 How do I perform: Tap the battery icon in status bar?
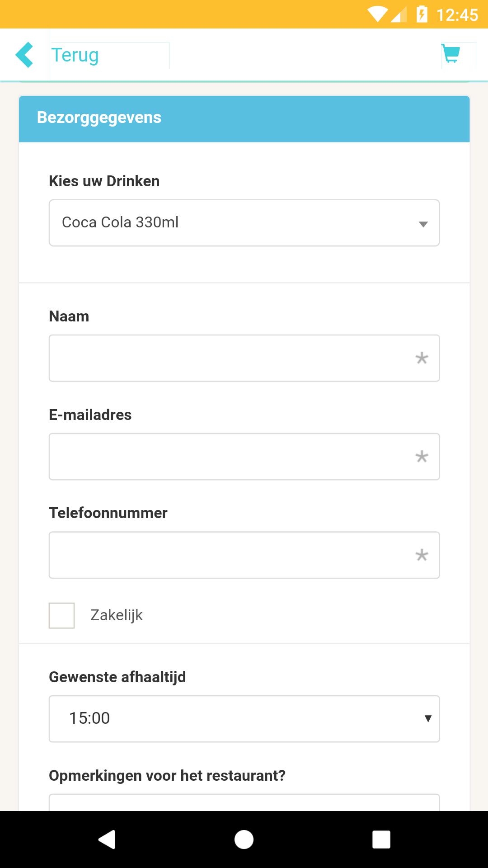(422, 14)
